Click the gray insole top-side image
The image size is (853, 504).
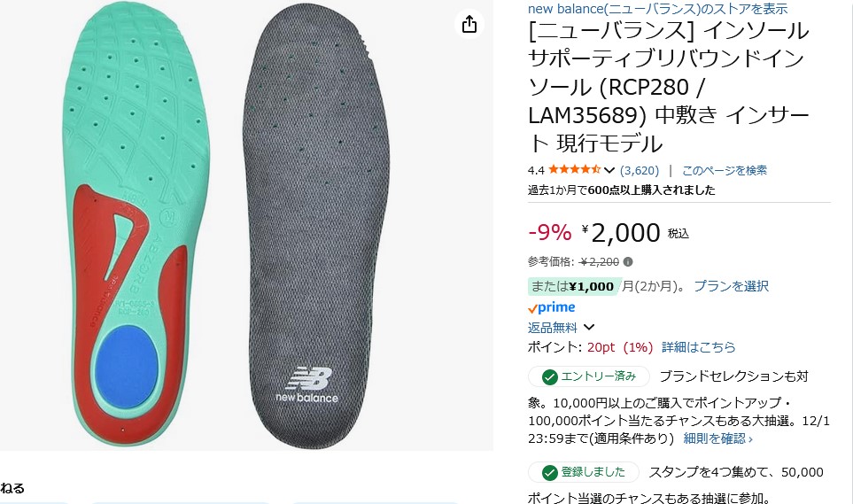(x=314, y=221)
